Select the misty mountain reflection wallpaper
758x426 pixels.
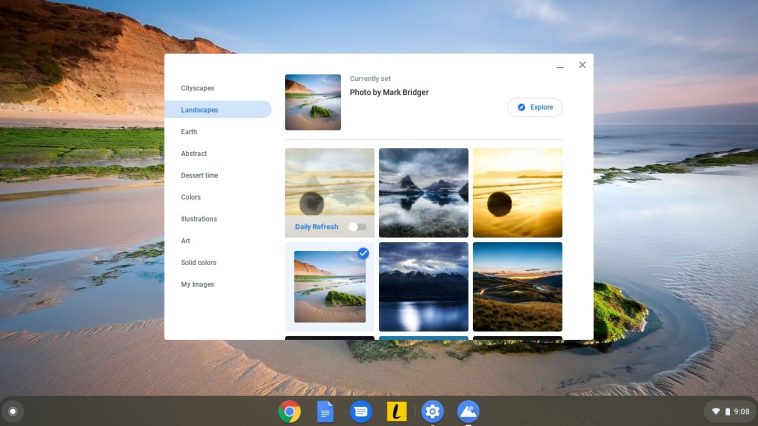(x=423, y=193)
